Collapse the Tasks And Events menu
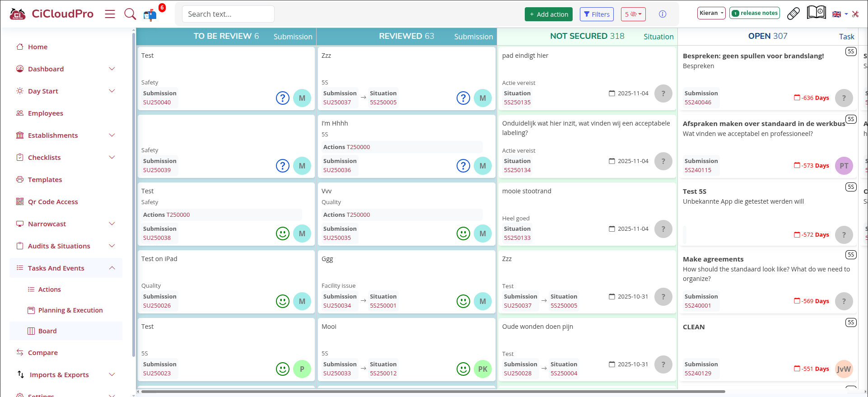 [66, 268]
